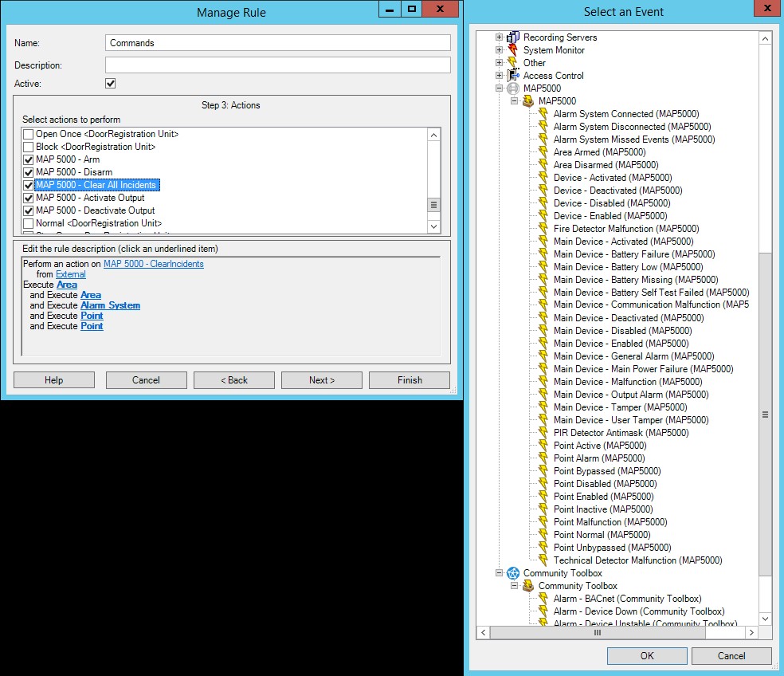This screenshot has width=784, height=676.
Task: Select Fire Detector Malfunction (MAP5000) event
Action: (x=626, y=229)
